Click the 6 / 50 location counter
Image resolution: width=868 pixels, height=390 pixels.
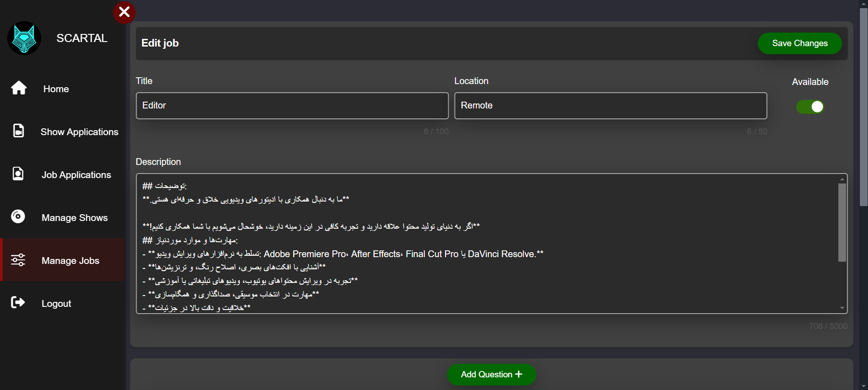[x=757, y=132]
